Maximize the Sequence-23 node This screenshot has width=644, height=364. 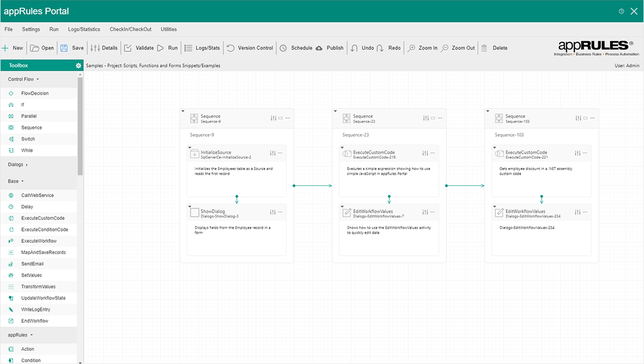(433, 118)
